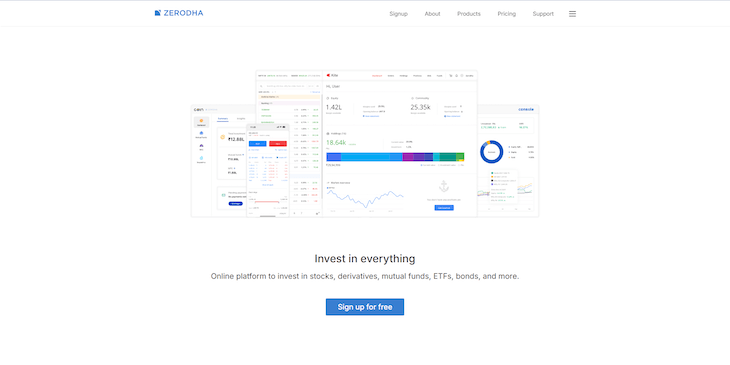Go to the About page

click(x=433, y=14)
